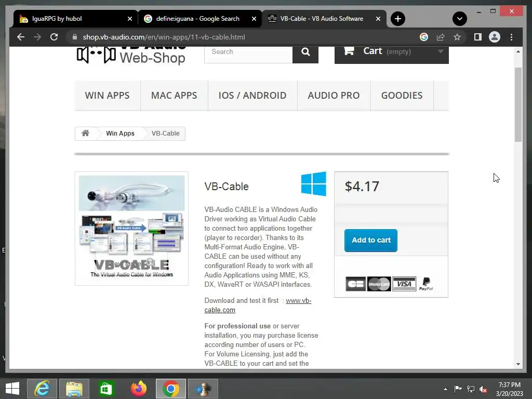The height and width of the screenshot is (399, 532).
Task: Launch Firefox from taskbar
Action: (138, 389)
